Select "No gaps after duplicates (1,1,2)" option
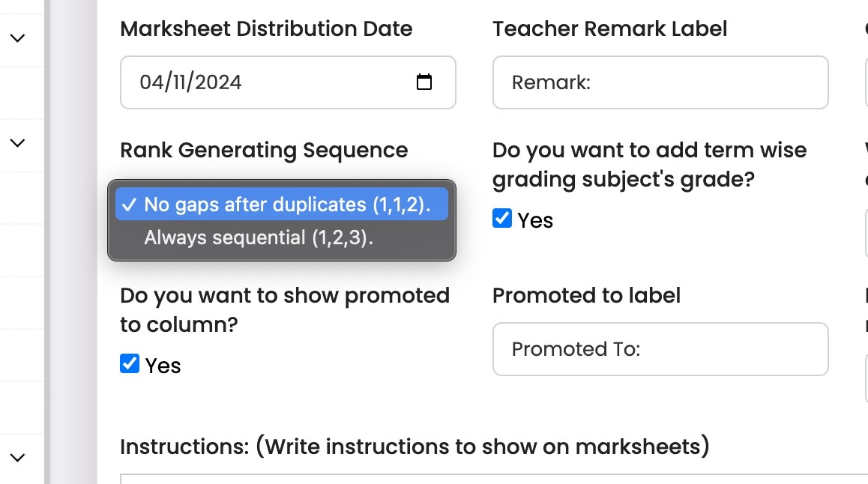The image size is (868, 484). [286, 203]
